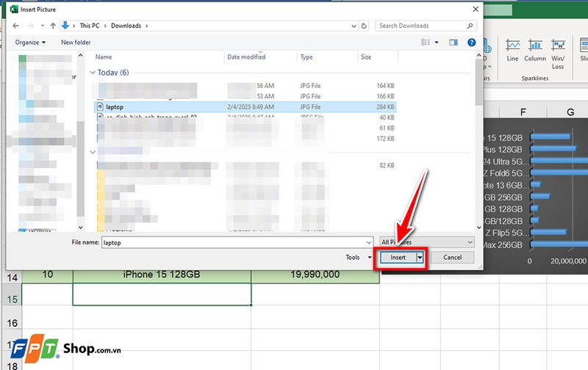
Task: Open the Tools dropdown menu
Action: (x=356, y=258)
